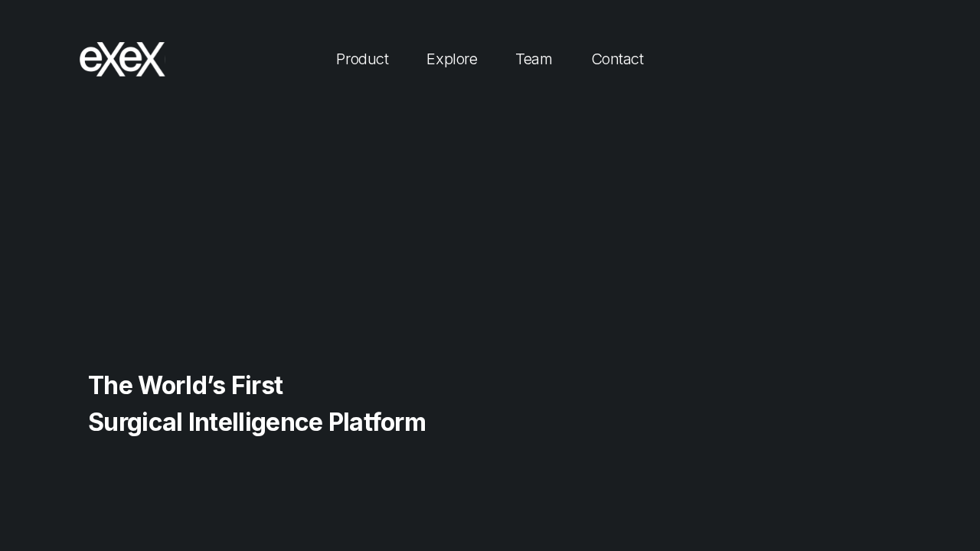Select Explore in the navigation bar
Image resolution: width=980 pixels, height=551 pixels.
tap(452, 59)
